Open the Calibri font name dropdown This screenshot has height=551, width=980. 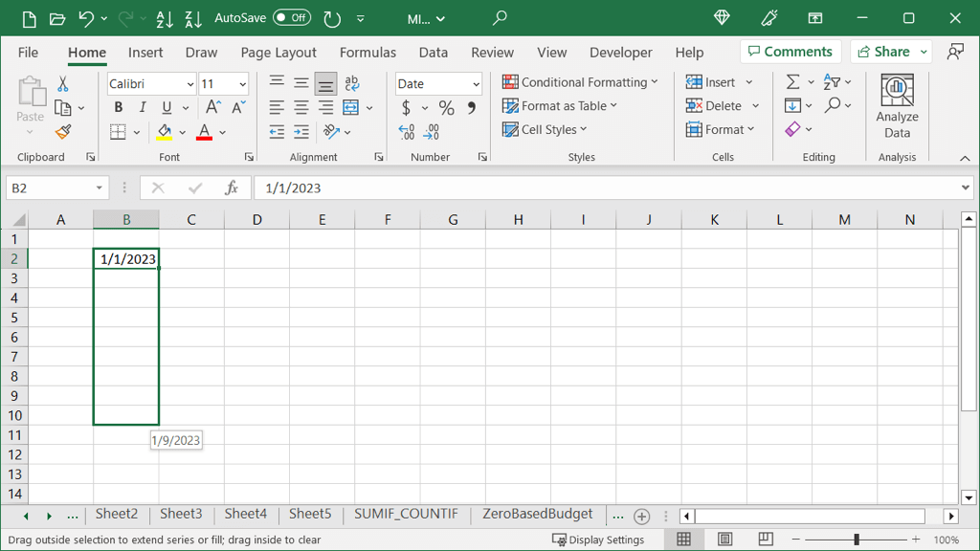pyautogui.click(x=189, y=84)
